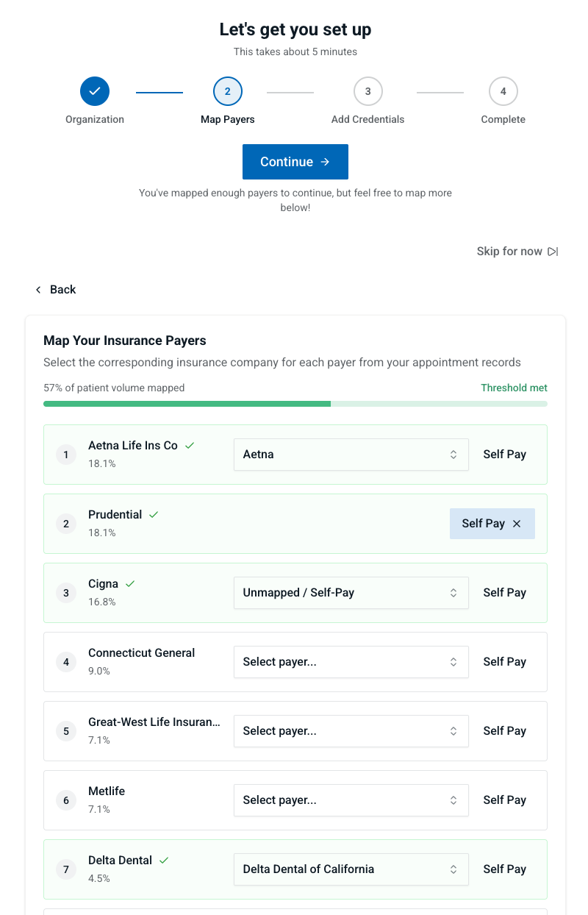
Task: Click the Skip for now link
Action: [509, 252]
